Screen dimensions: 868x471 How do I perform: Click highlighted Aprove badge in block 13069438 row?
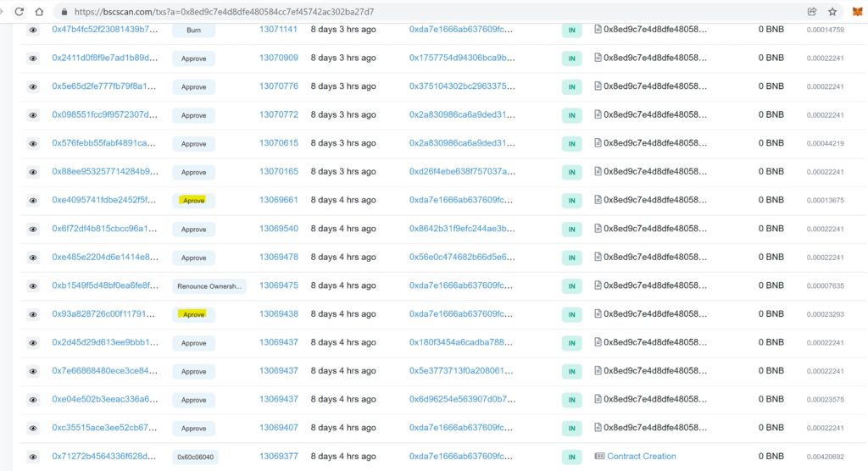click(192, 314)
